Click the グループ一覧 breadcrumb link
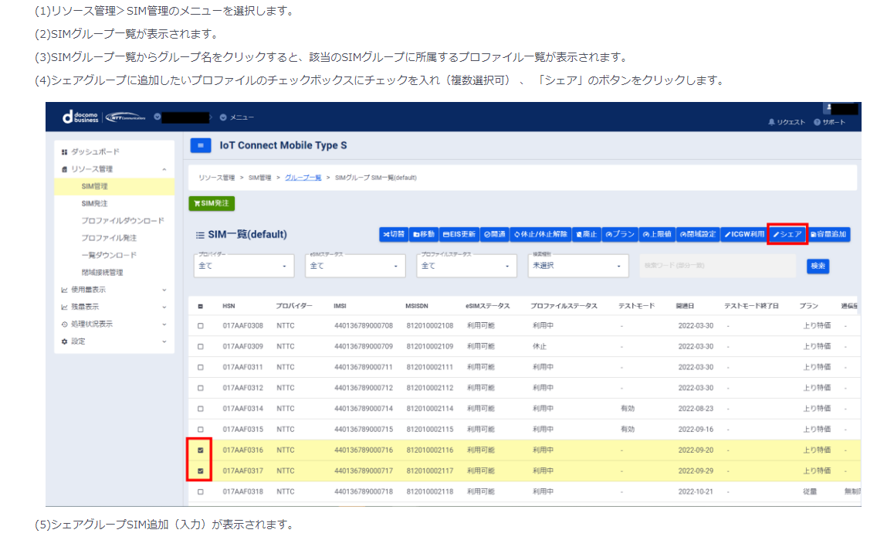 (303, 177)
